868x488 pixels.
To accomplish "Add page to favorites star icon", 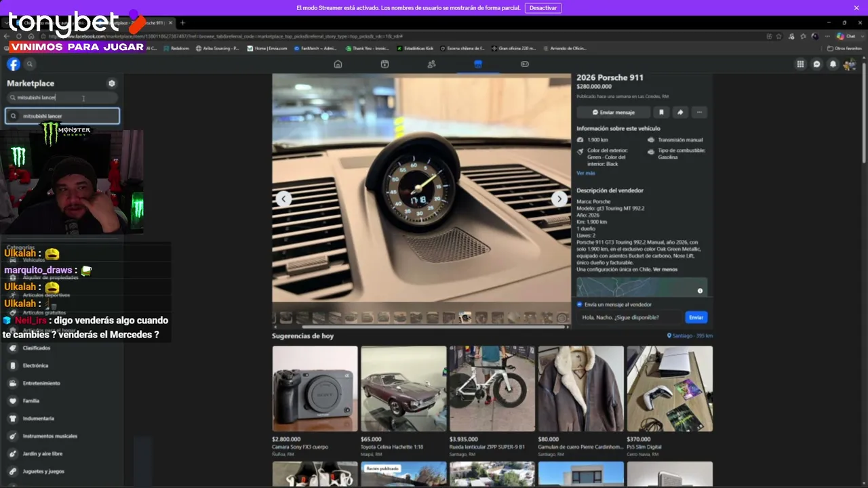I will pos(778,37).
